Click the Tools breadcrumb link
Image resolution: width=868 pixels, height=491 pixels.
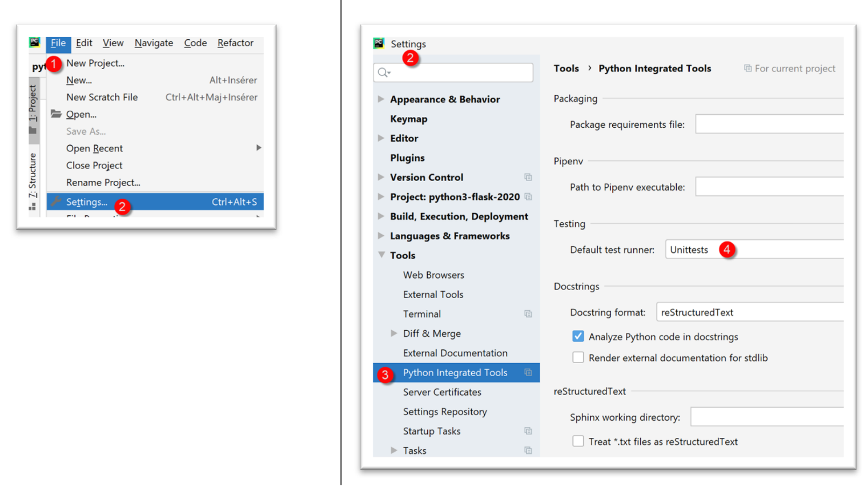click(566, 69)
